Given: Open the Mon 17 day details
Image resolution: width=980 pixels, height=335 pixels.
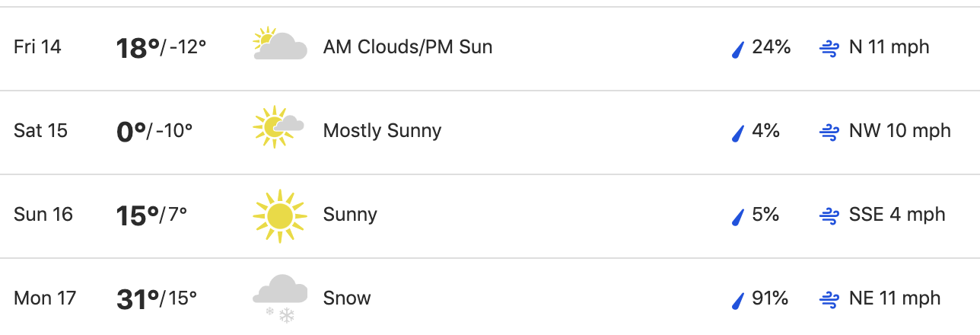Looking at the screenshot, I should pyautogui.click(x=490, y=297).
